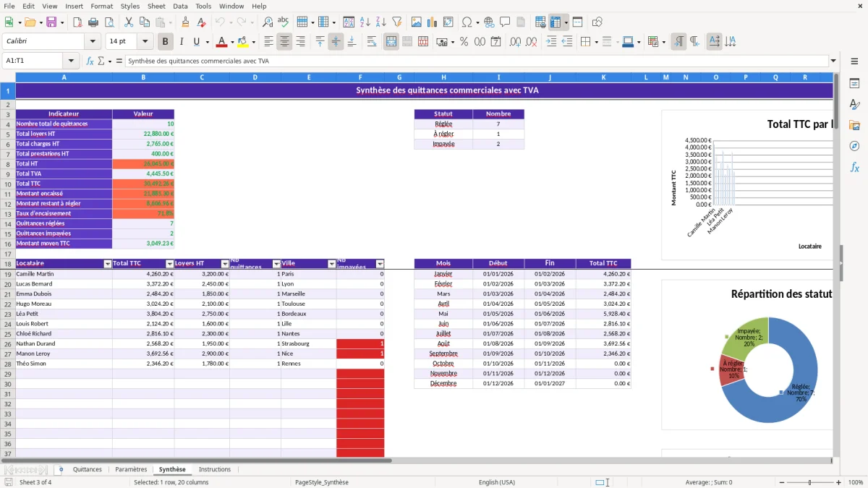
Task: Toggle Left-To-Right text direction
Action: tap(678, 41)
